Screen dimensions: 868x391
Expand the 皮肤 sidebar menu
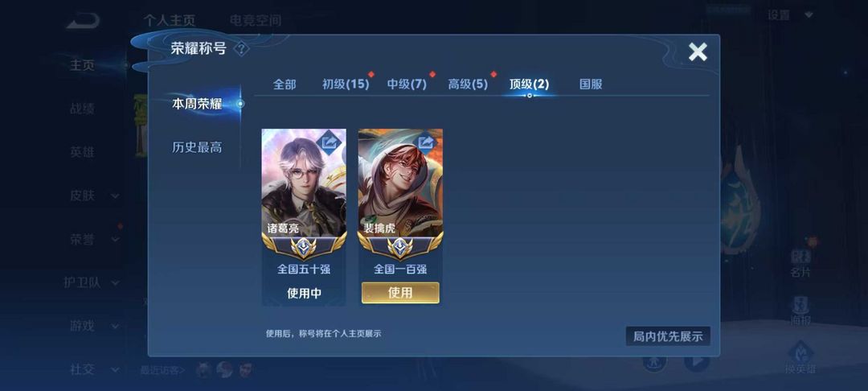[94, 195]
